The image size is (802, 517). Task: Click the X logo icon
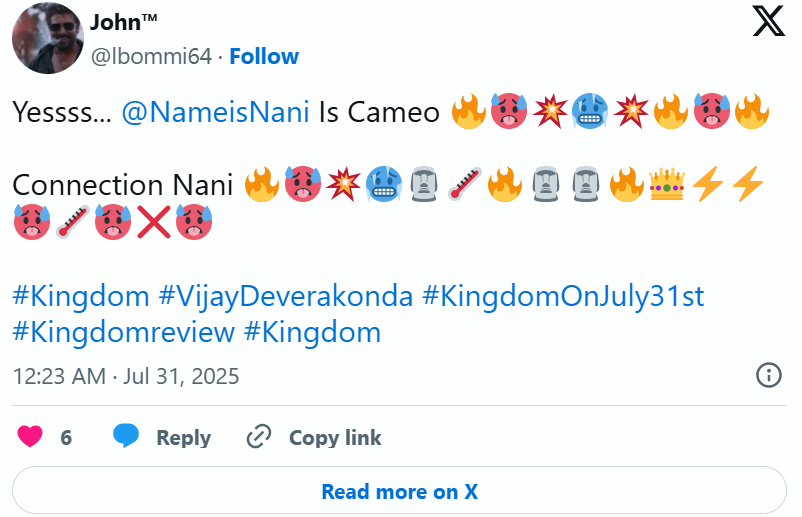pyautogui.click(x=768, y=21)
